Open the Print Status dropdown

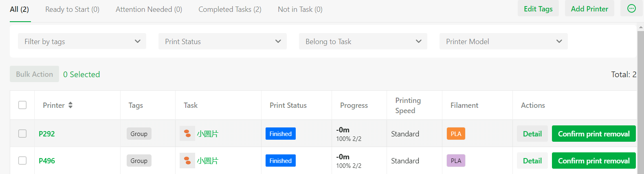(222, 41)
